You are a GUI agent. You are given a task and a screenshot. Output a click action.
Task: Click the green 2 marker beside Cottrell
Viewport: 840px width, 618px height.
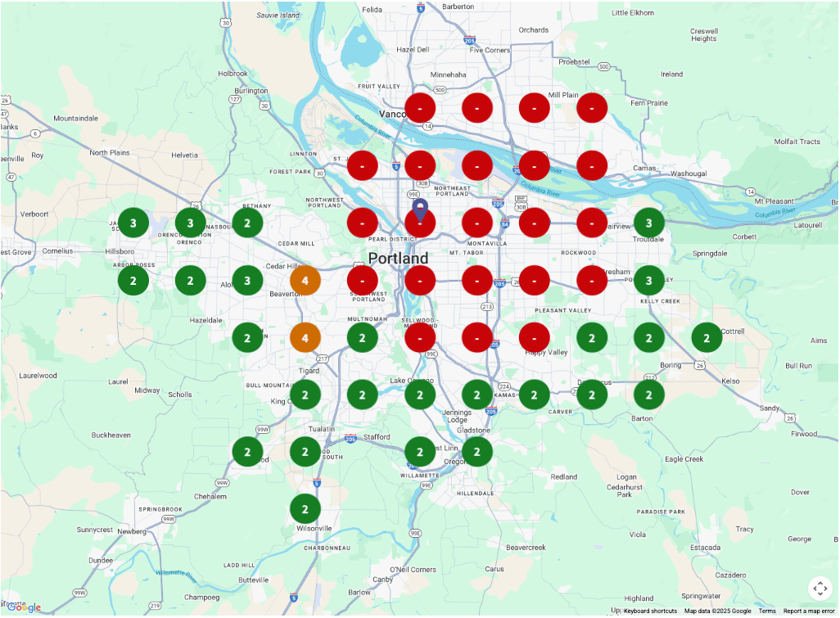coord(707,338)
